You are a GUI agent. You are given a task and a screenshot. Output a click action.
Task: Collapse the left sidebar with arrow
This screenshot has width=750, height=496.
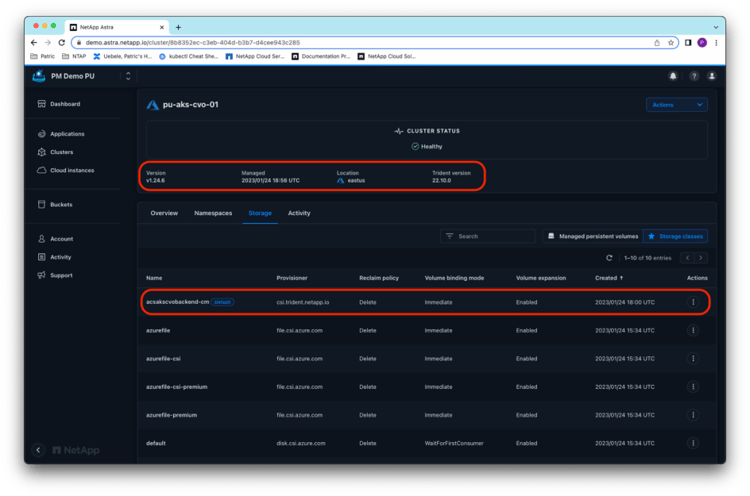[39, 450]
